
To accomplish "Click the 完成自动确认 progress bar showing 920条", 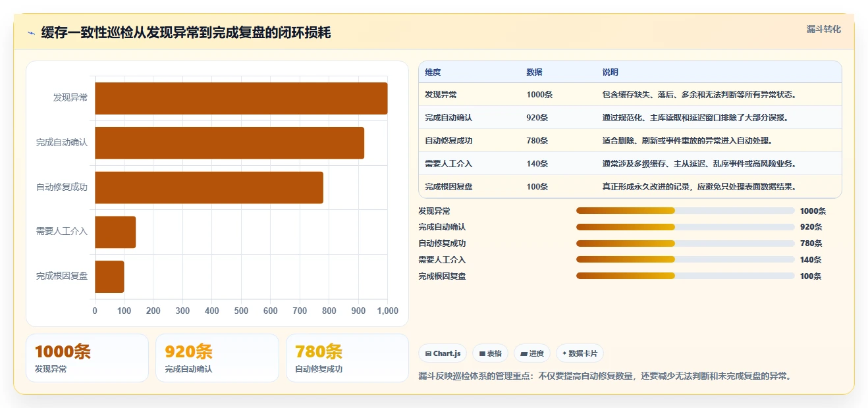I will (686, 227).
